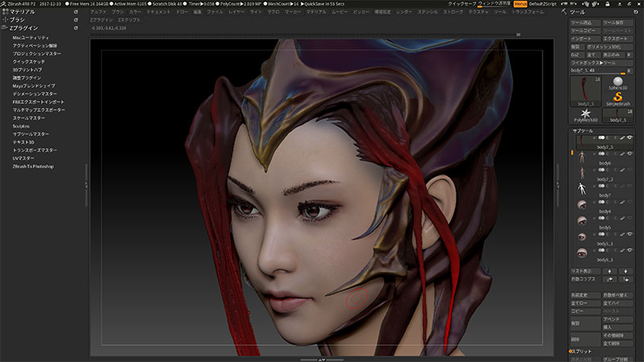Select the body7_2 subtool figure thumbnail
644x362 pixels.
point(581,172)
